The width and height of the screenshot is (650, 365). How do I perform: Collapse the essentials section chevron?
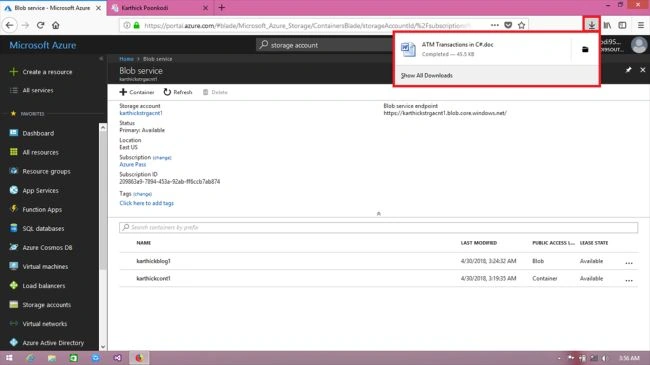pos(378,214)
